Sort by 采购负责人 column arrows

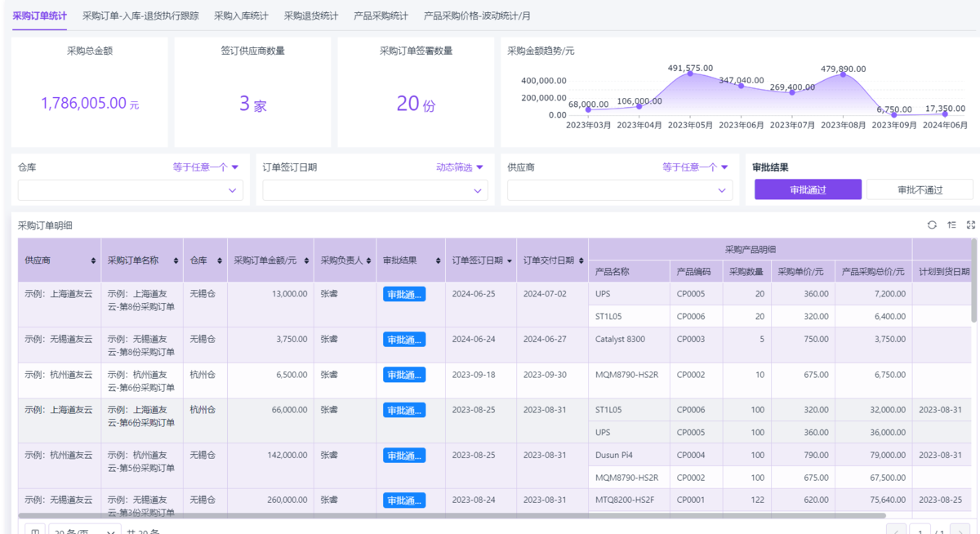(x=368, y=260)
